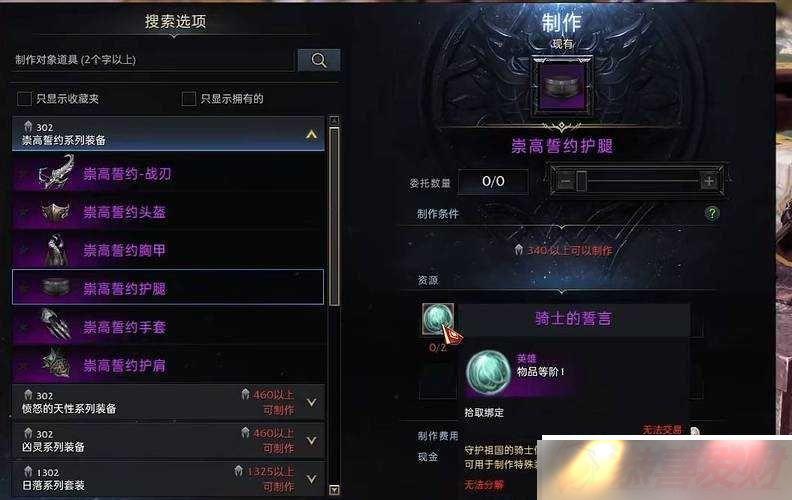792x500 pixels.
Task: Click the plus button on quantity slider
Action: coord(709,181)
